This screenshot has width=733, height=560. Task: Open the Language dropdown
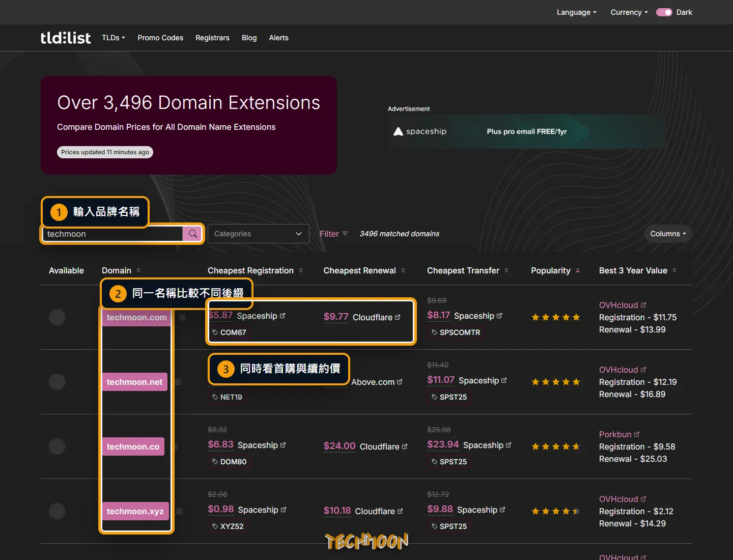click(576, 12)
